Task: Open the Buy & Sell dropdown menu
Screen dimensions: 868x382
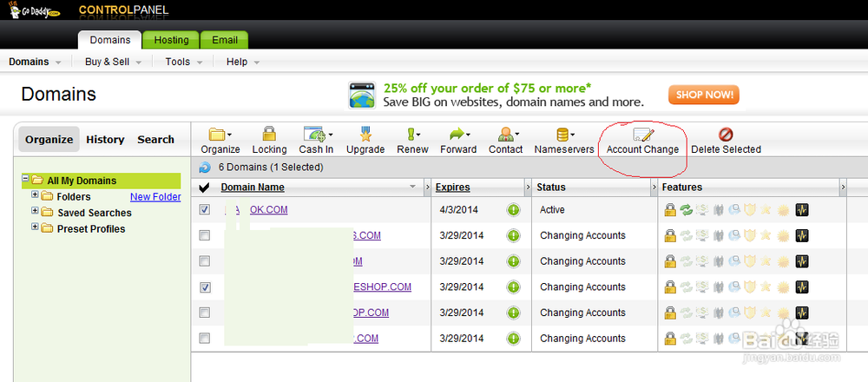Action: point(113,62)
